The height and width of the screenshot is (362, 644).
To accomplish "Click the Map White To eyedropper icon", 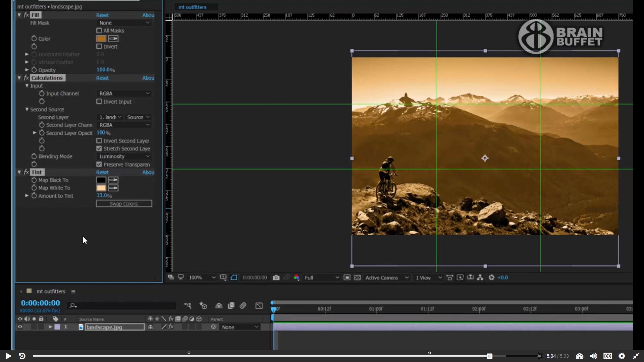I will click(x=113, y=188).
